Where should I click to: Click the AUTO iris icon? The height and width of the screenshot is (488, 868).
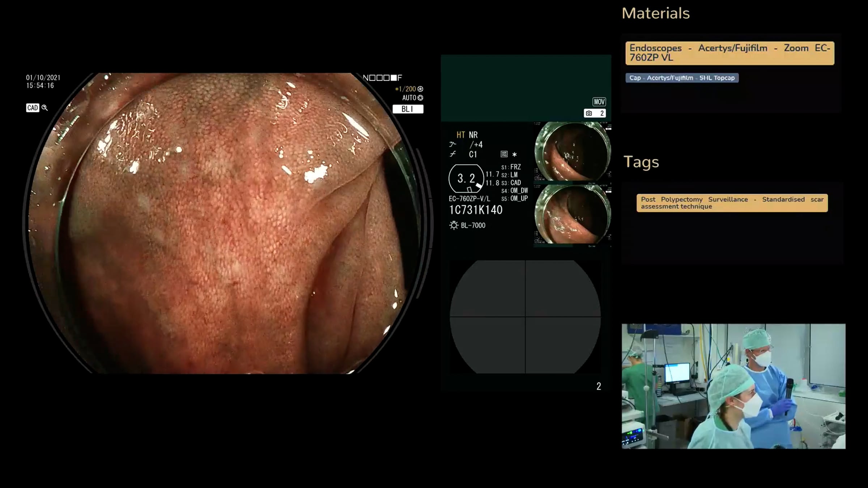[x=420, y=98]
